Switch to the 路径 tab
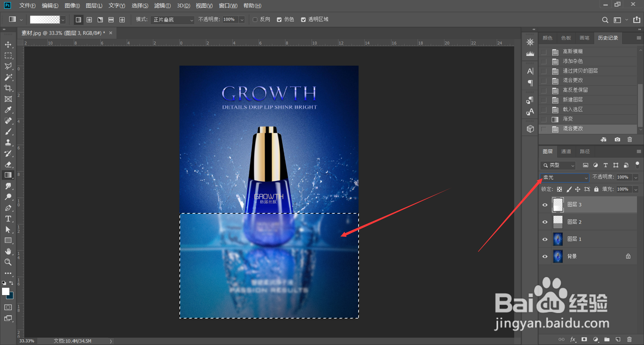Screen dimensions: 644x345 (585, 151)
